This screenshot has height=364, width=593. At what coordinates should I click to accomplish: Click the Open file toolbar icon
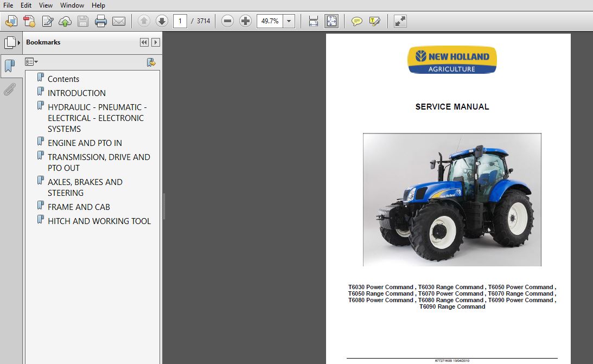[11, 21]
